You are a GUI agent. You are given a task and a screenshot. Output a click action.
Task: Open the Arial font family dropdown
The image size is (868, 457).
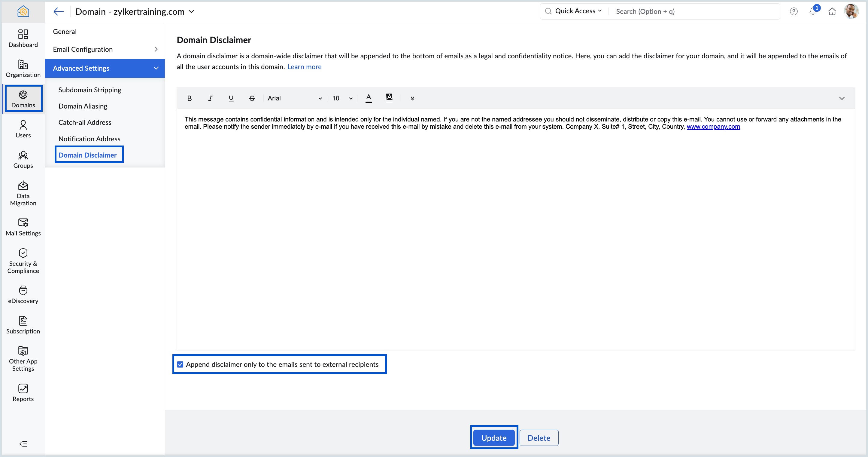(294, 98)
